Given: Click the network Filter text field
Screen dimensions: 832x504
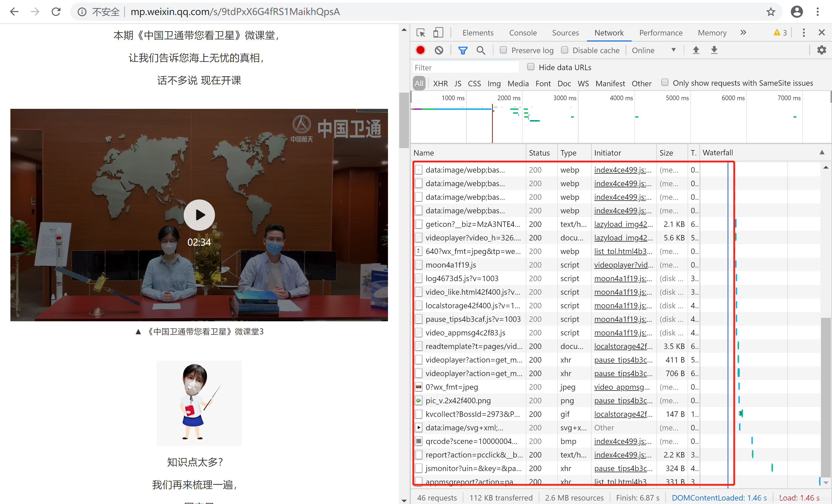Looking at the screenshot, I should tap(466, 68).
